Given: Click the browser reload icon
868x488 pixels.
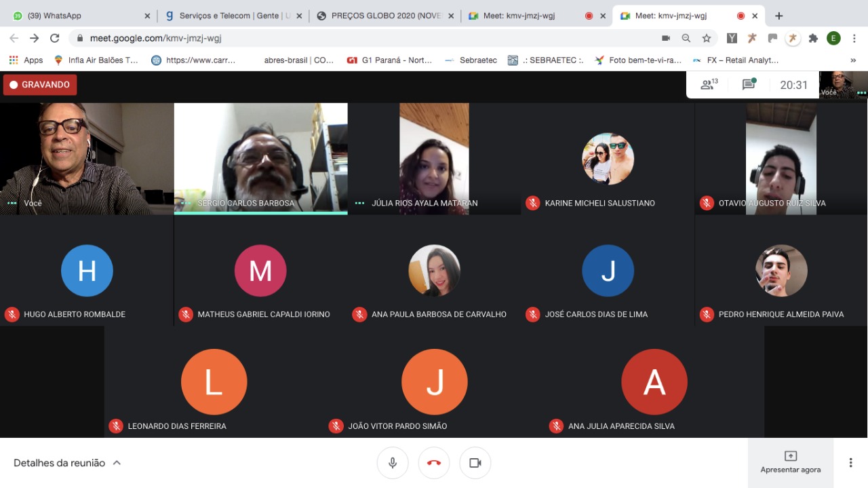Looking at the screenshot, I should (x=54, y=39).
